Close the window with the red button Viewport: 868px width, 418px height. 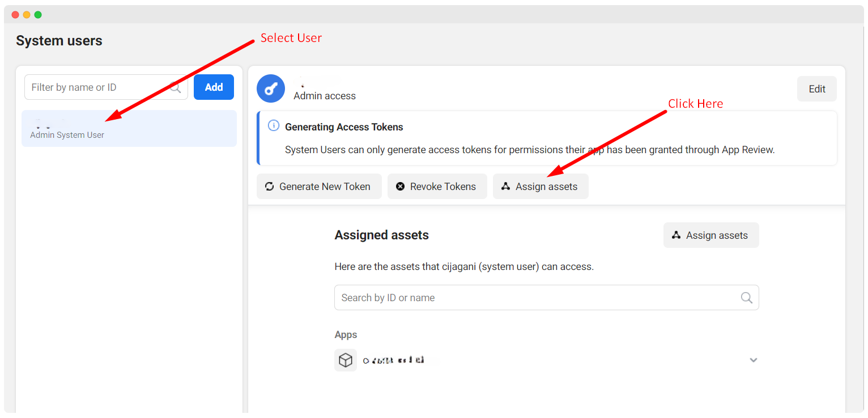point(15,15)
